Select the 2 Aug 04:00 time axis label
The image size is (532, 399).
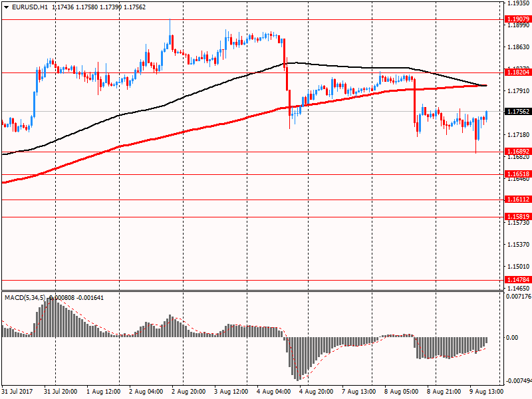(146, 392)
